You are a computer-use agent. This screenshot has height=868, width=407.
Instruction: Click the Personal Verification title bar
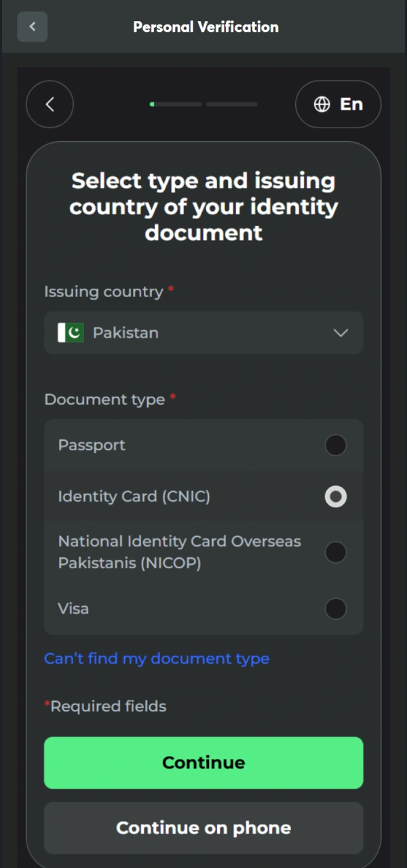[205, 26]
